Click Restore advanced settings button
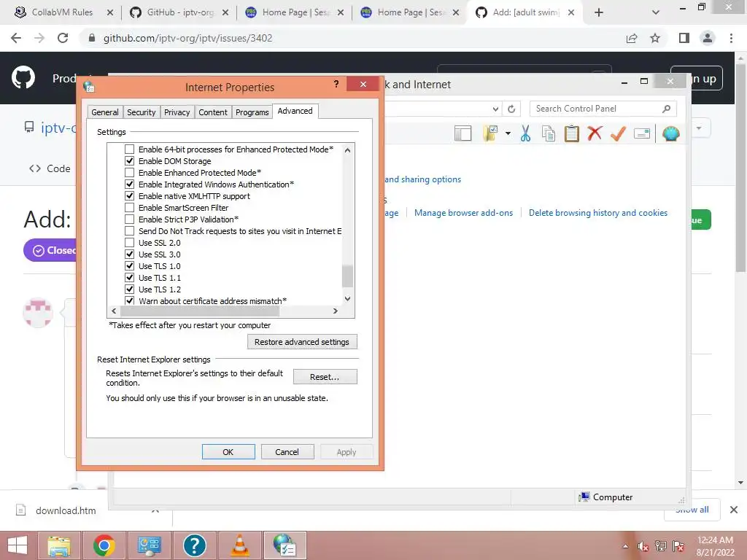Image resolution: width=747 pixels, height=560 pixels. pyautogui.click(x=302, y=342)
